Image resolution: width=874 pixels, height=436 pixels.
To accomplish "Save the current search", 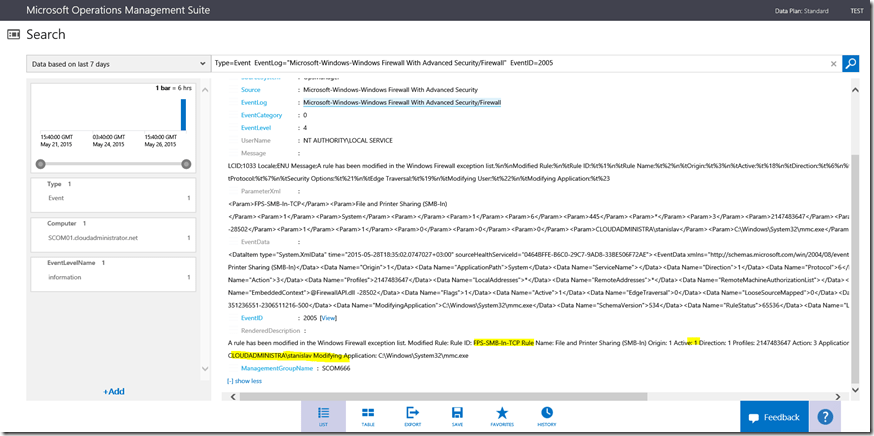I will click(457, 416).
